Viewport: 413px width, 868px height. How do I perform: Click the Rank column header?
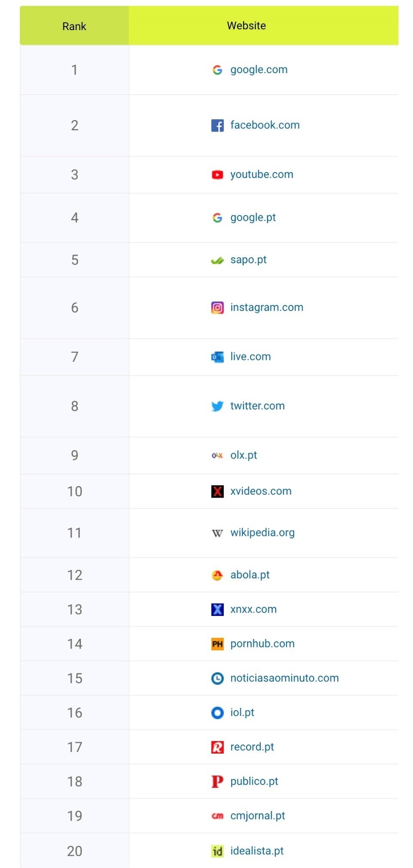coord(74,26)
